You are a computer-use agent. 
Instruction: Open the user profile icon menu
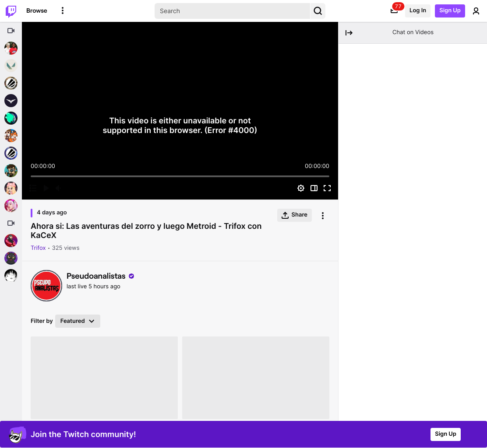[476, 11]
